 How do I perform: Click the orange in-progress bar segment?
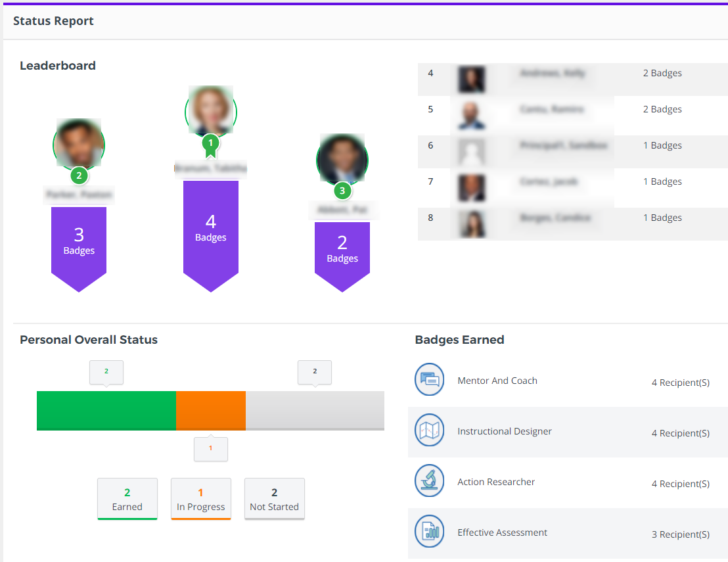click(x=210, y=410)
